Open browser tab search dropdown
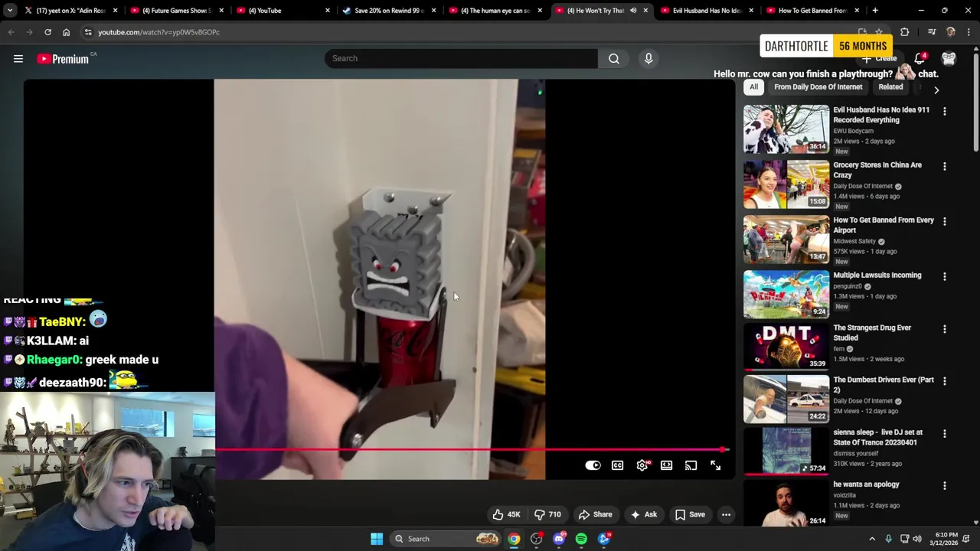Screen dimensions: 980x551 [x=9, y=11]
